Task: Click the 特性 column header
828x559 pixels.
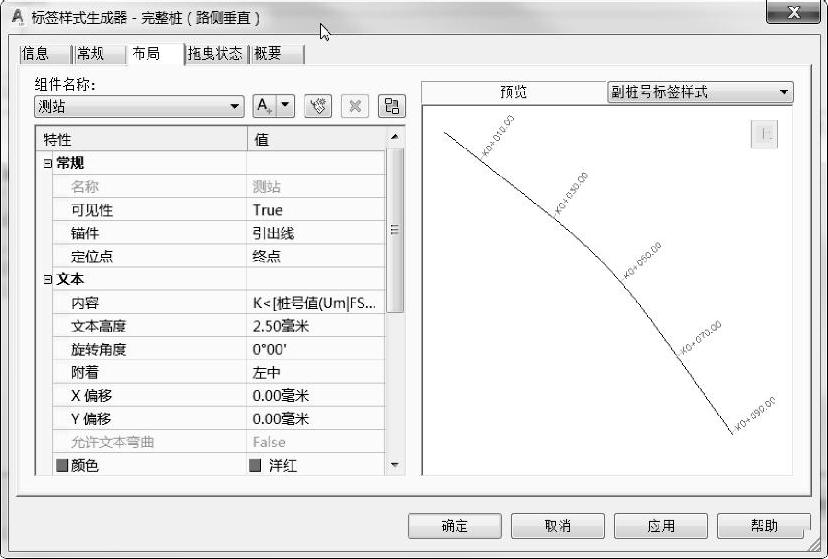Action: (x=142, y=139)
